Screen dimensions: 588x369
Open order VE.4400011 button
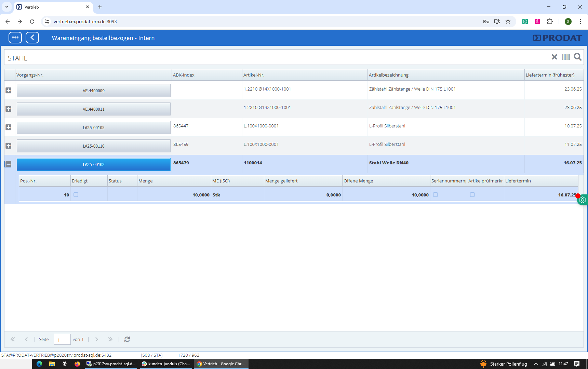[93, 109]
